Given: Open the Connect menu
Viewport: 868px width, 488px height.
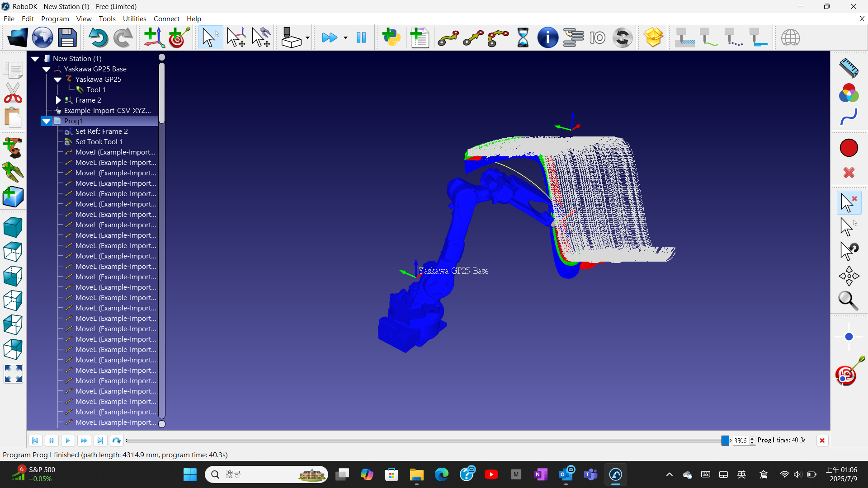Looking at the screenshot, I should tap(166, 19).
